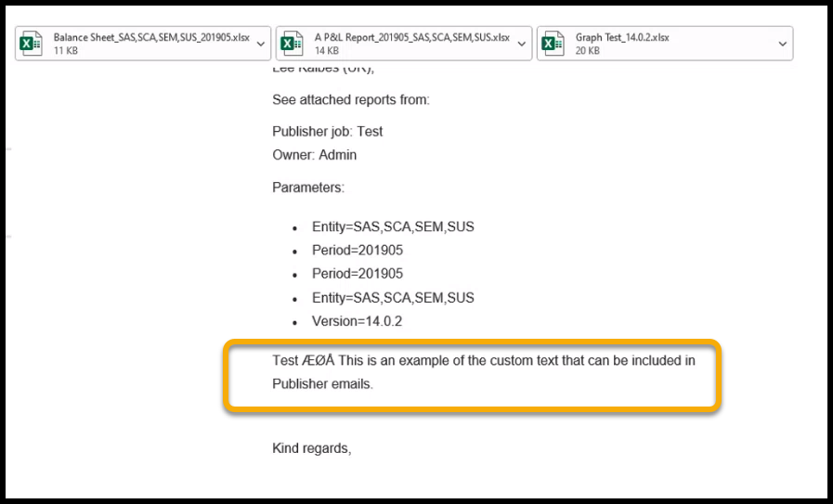
Task: Click the 20 KB file size label
Action: pyautogui.click(x=588, y=51)
